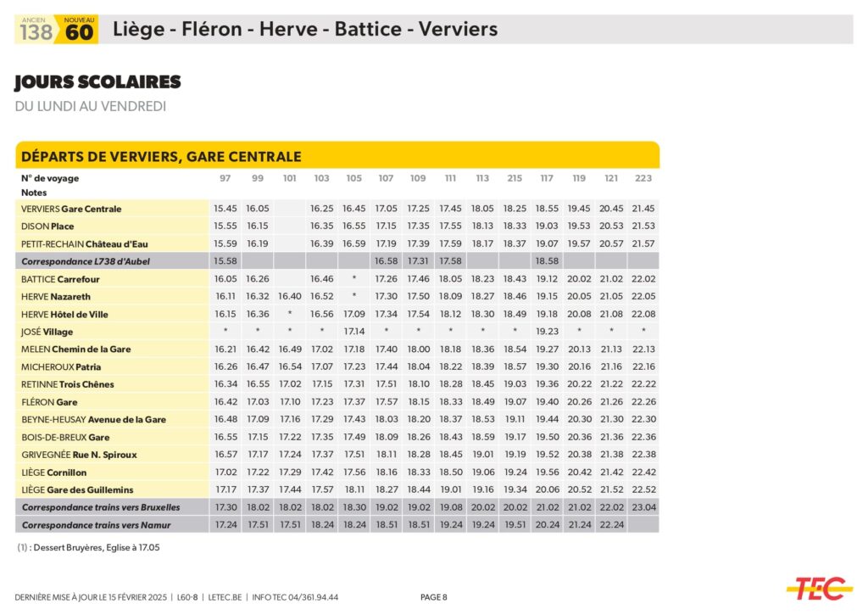868x615 pixels.
Task: Click the LIÈGE Gare des Guillemins stop label
Action: 77,489
